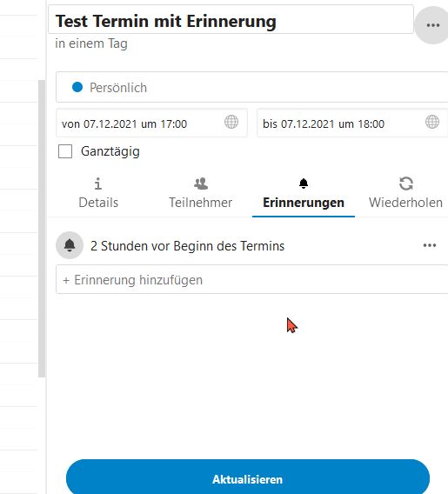Click the Details info icon
The image size is (448, 494).
pyautogui.click(x=98, y=184)
